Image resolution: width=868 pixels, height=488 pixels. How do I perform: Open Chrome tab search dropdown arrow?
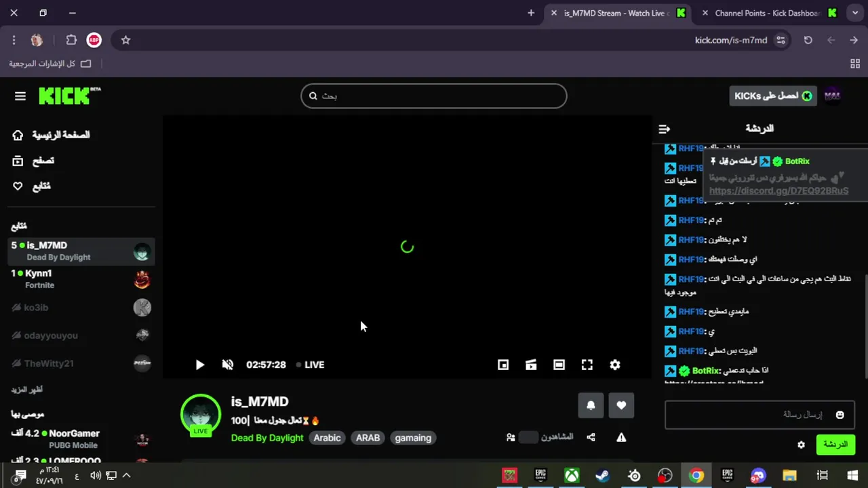click(855, 13)
